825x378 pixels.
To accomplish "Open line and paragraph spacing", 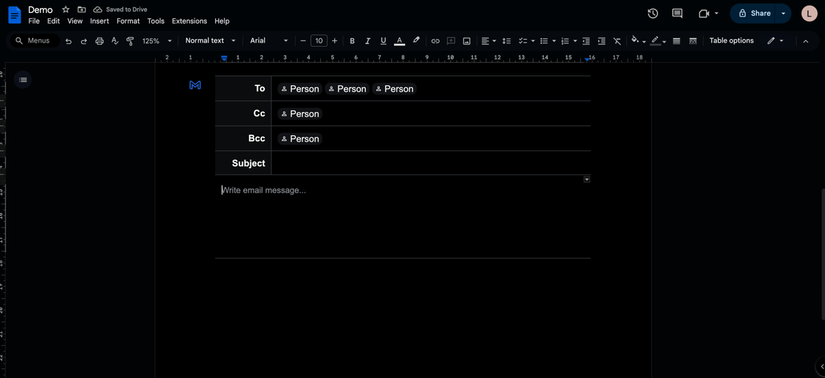I will [507, 41].
